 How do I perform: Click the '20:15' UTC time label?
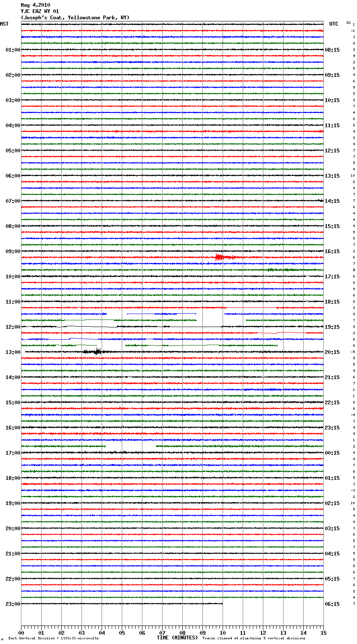pos(332,352)
